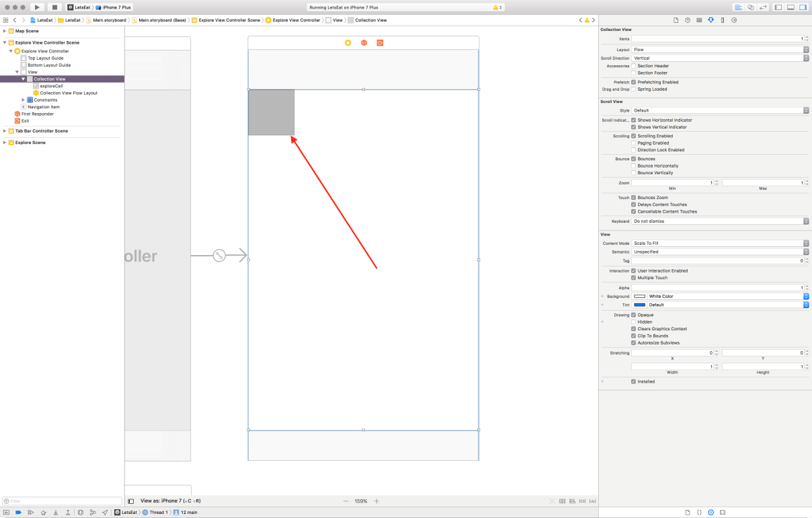
Task: Zoom in the storyboard canvas
Action: [x=376, y=501]
